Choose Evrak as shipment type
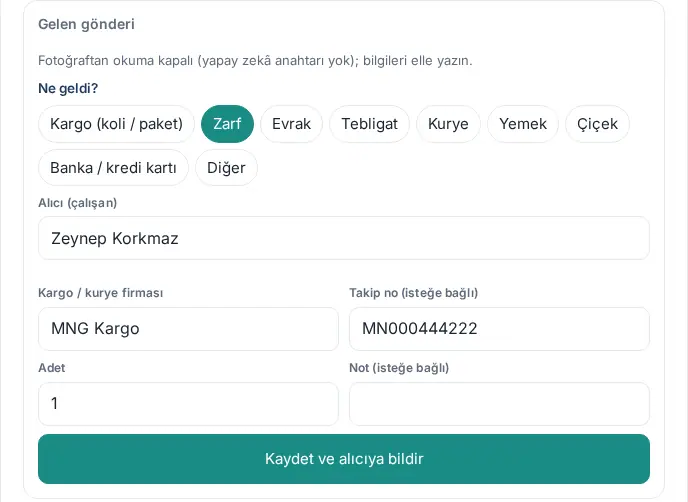Image resolution: width=688 pixels, height=502 pixels. click(291, 124)
